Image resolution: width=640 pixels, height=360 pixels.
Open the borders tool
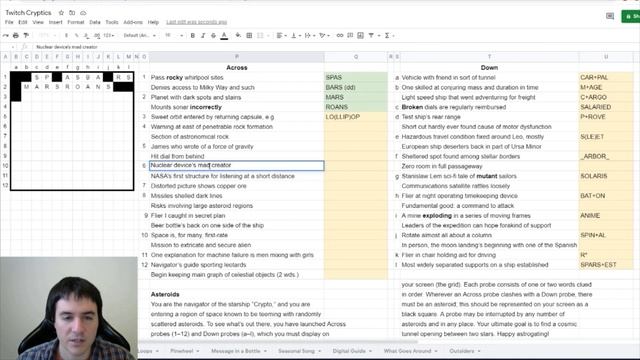pyautogui.click(x=249, y=36)
